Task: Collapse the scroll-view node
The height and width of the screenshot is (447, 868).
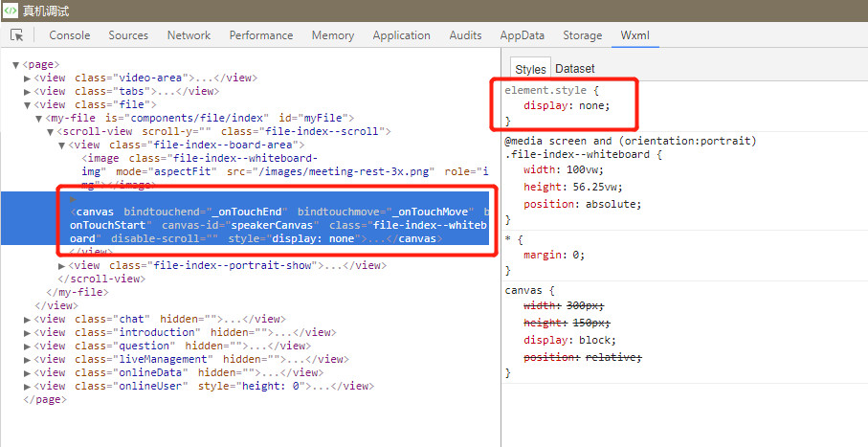Action: pos(51,132)
